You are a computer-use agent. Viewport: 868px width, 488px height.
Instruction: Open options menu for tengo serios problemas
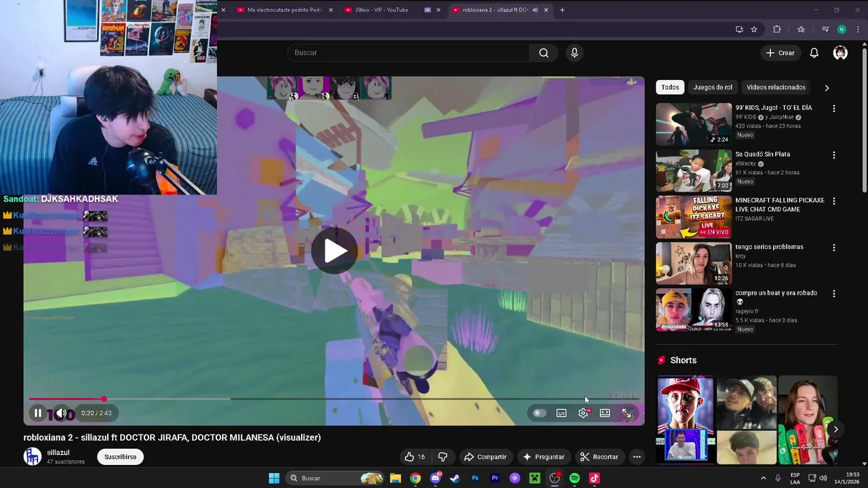click(x=834, y=248)
